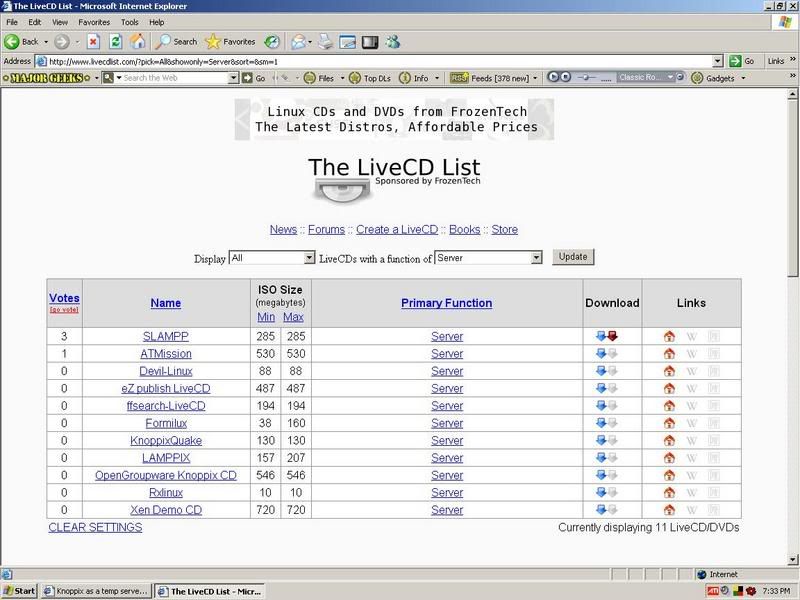This screenshot has height=600, width=800.
Task: Open the Edit menu
Action: point(35,22)
